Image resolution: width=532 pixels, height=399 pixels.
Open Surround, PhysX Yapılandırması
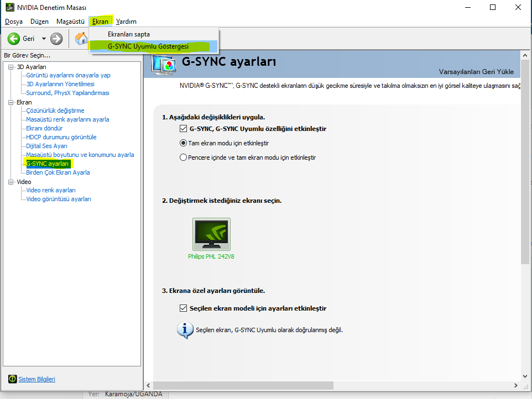click(x=68, y=93)
